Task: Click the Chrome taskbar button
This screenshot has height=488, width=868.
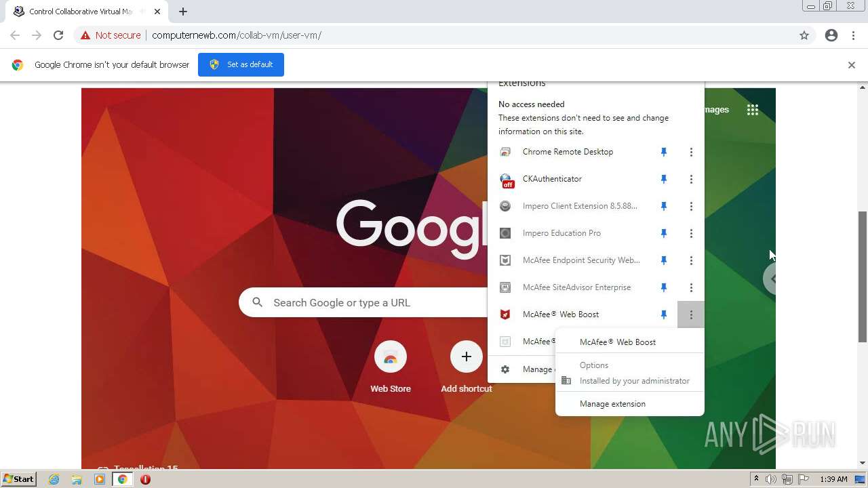Action: [x=123, y=479]
